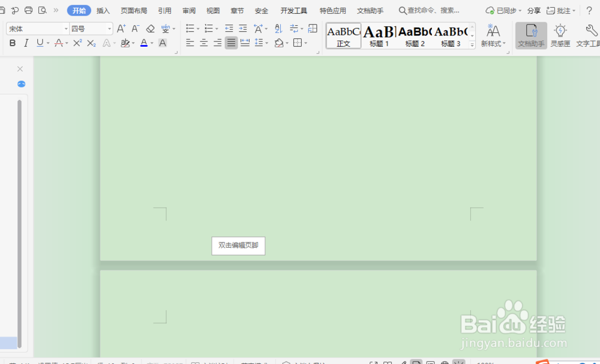Expand the styles gallery more arrow
This screenshot has width=600, height=364.
click(x=472, y=45)
